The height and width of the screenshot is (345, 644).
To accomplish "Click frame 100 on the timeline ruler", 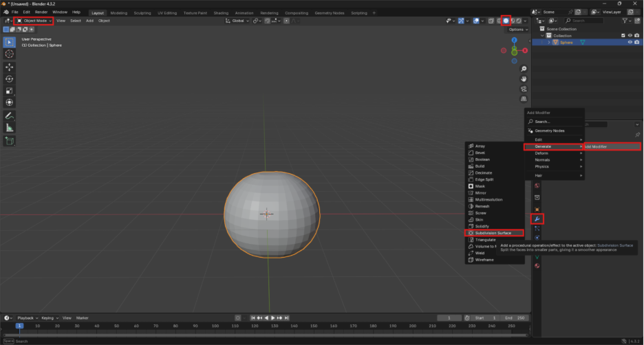I will pos(215,326).
